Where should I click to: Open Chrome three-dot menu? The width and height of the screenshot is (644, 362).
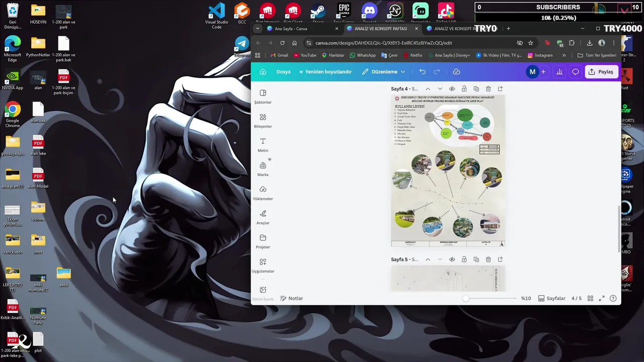pyautogui.click(x=613, y=43)
